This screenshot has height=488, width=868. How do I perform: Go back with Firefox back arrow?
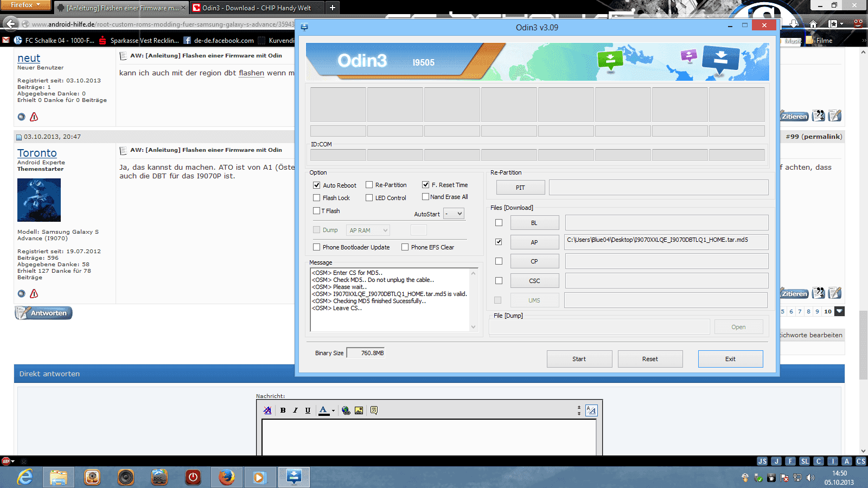click(x=10, y=23)
